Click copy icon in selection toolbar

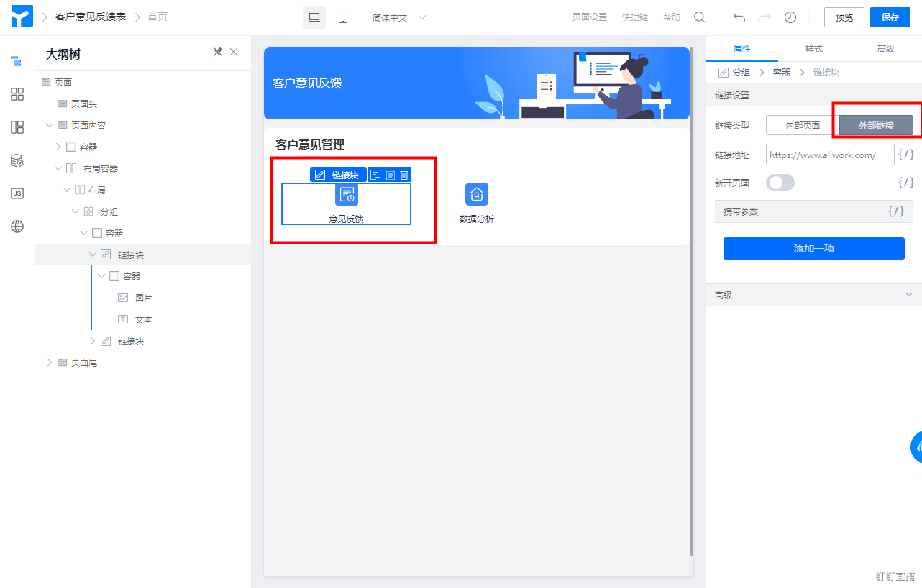click(390, 175)
